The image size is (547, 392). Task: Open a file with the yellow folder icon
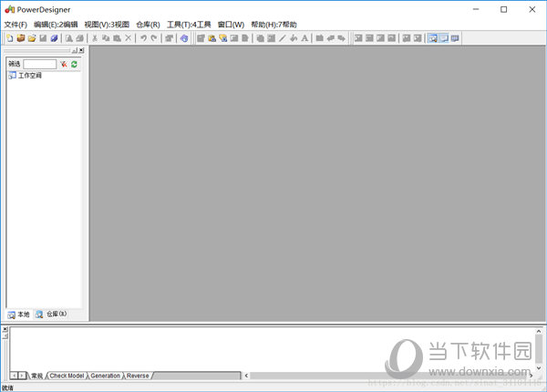point(32,38)
